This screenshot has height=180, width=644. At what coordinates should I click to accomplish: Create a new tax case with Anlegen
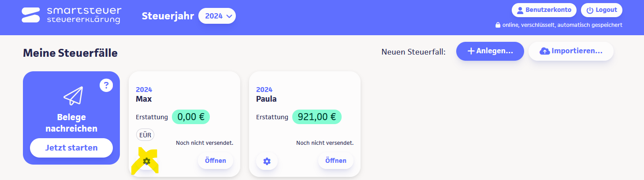tap(490, 51)
